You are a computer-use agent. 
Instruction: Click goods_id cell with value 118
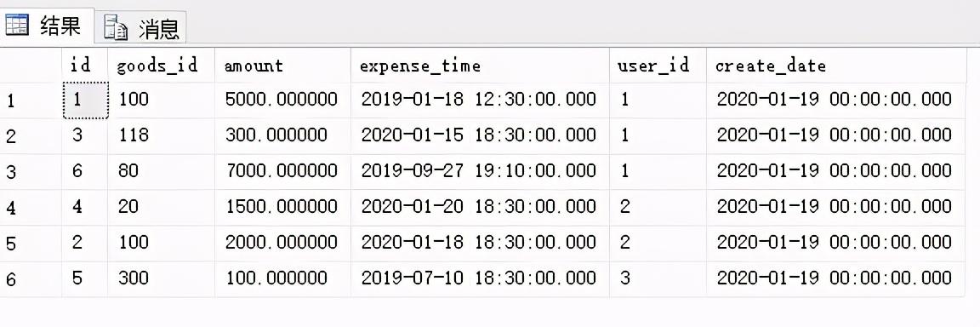click(162, 135)
